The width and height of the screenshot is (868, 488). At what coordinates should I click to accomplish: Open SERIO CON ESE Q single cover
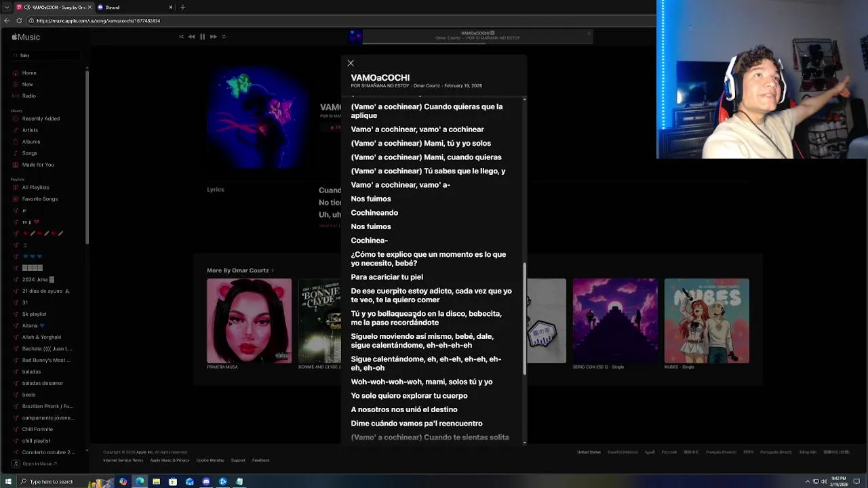tap(615, 321)
